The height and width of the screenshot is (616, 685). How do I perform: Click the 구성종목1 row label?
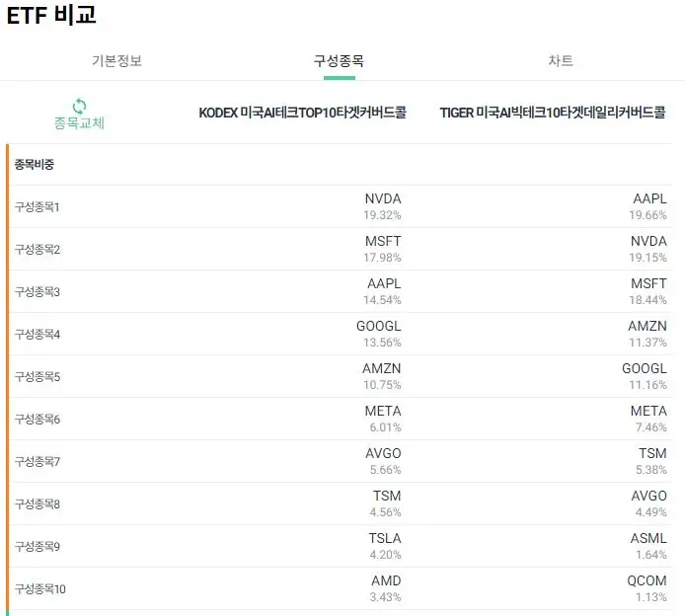coord(38,207)
